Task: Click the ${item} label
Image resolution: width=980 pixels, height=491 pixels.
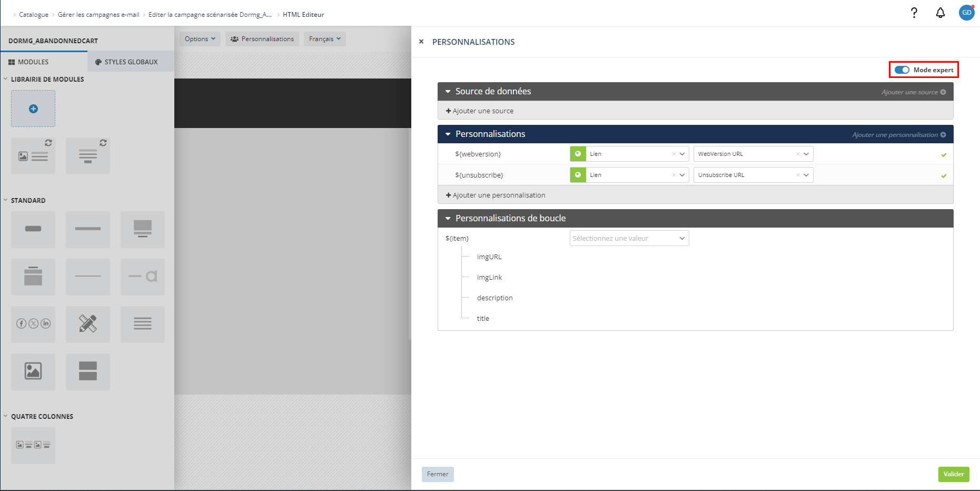Action: [457, 238]
